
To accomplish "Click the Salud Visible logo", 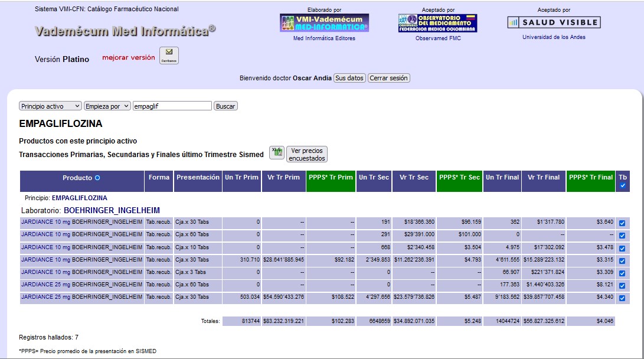I will [x=554, y=22].
